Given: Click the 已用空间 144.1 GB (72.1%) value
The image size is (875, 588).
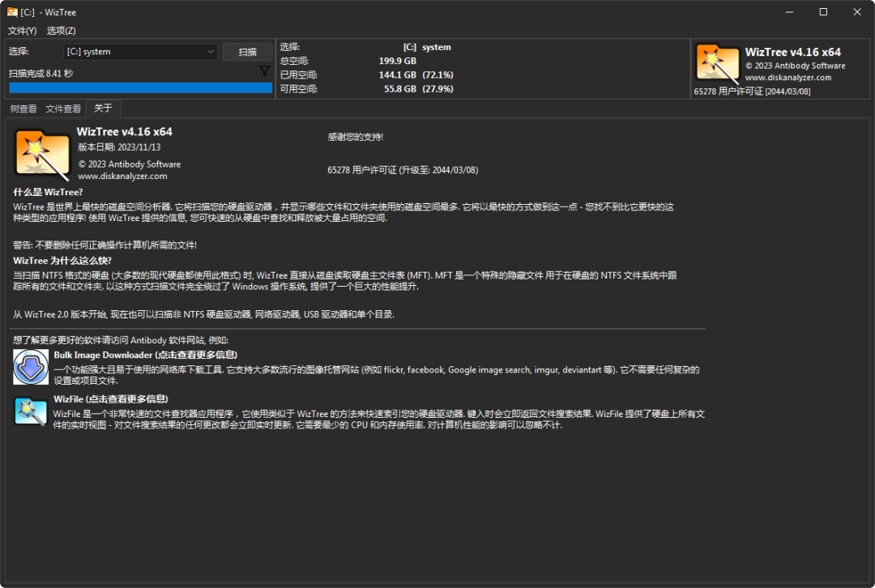Looking at the screenshot, I should tap(416, 75).
